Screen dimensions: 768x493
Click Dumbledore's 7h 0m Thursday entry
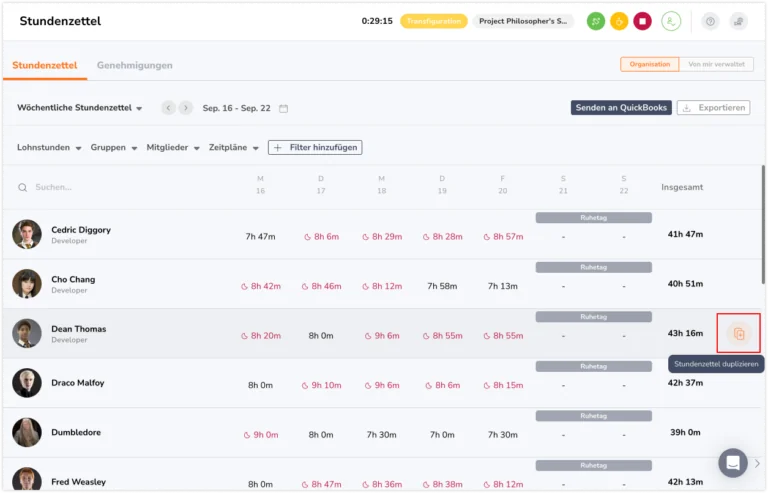[x=442, y=435]
